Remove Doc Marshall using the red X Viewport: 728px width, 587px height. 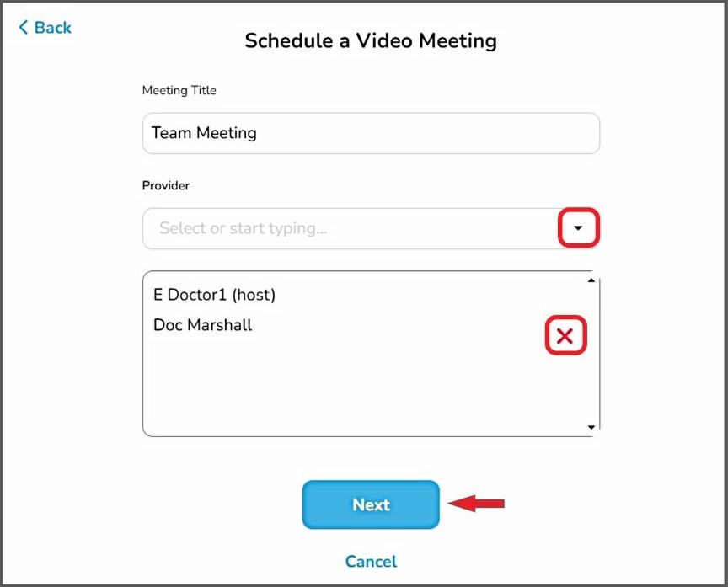pos(565,337)
